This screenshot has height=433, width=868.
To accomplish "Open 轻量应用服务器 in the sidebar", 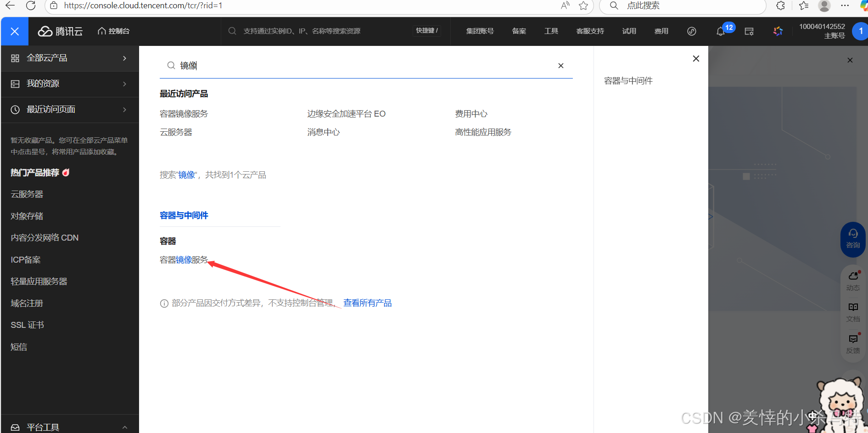I will [x=39, y=281].
